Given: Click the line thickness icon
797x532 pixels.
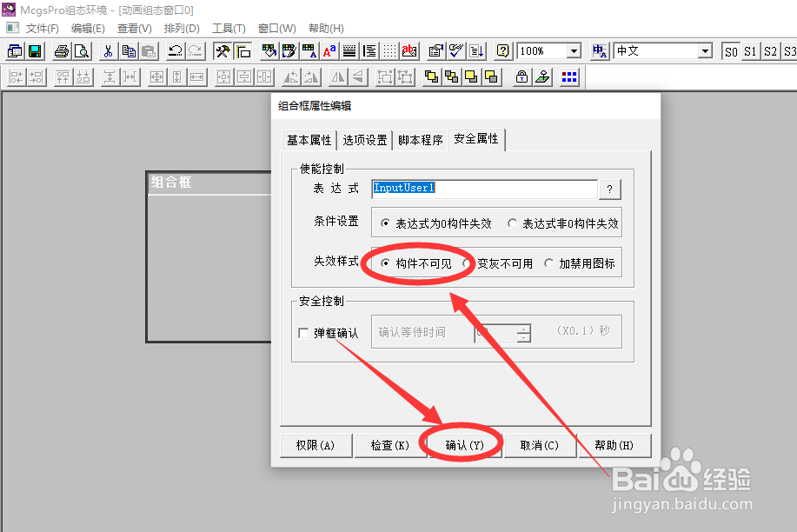Looking at the screenshot, I should [x=349, y=51].
